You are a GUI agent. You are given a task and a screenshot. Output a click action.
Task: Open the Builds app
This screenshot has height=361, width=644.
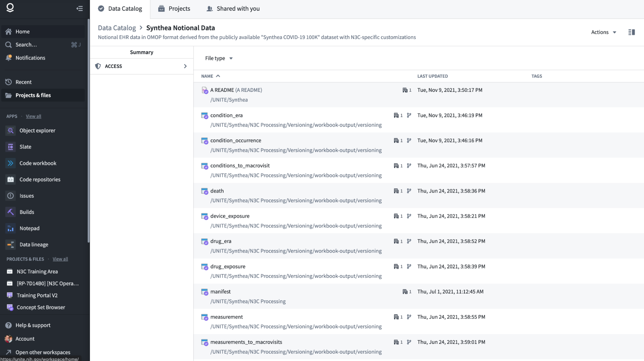pos(26,212)
